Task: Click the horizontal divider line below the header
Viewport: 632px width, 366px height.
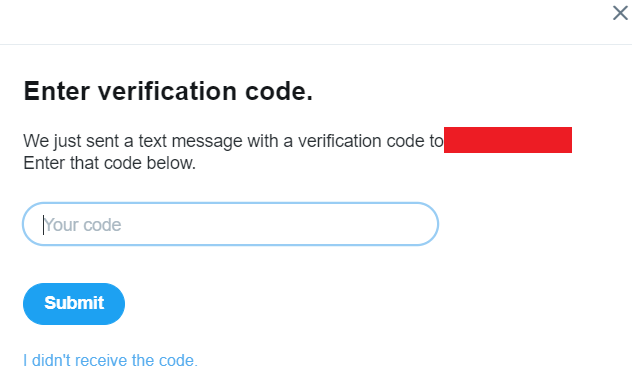Action: pos(316,44)
